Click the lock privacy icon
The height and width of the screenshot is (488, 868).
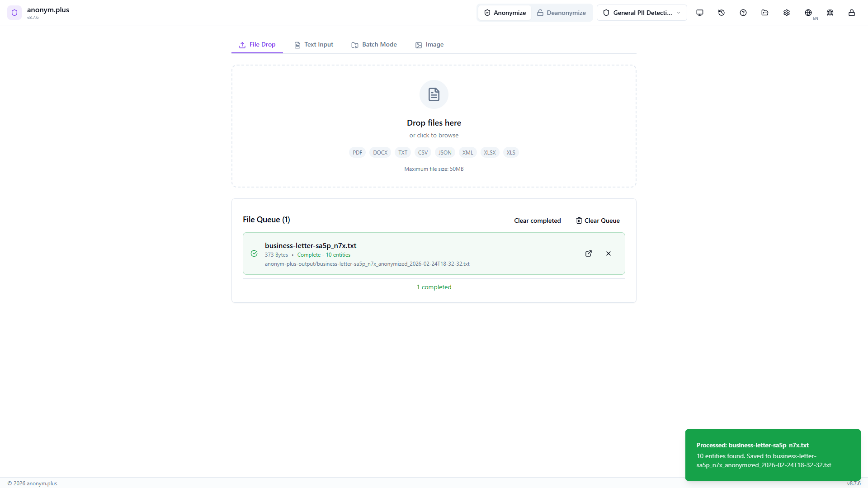pyautogui.click(x=851, y=13)
